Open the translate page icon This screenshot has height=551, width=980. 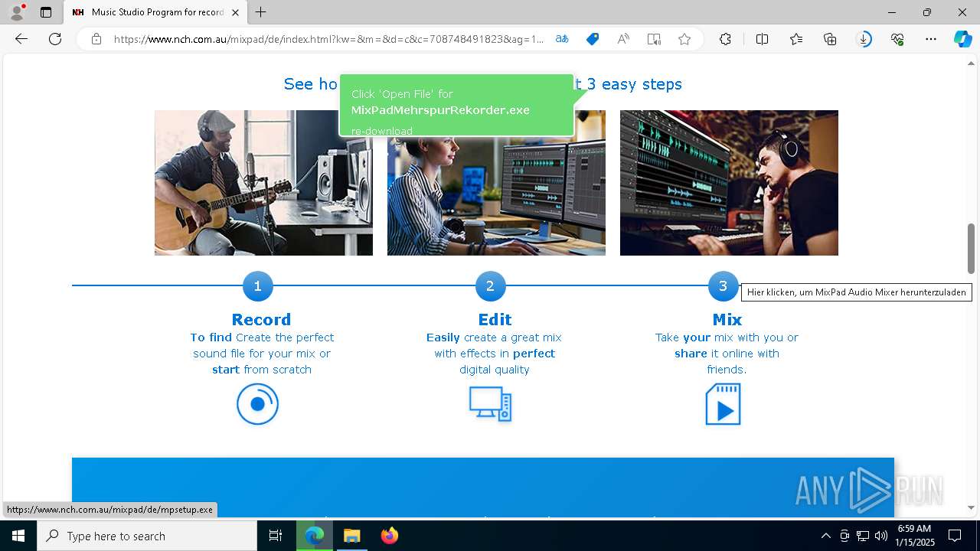[x=562, y=39]
